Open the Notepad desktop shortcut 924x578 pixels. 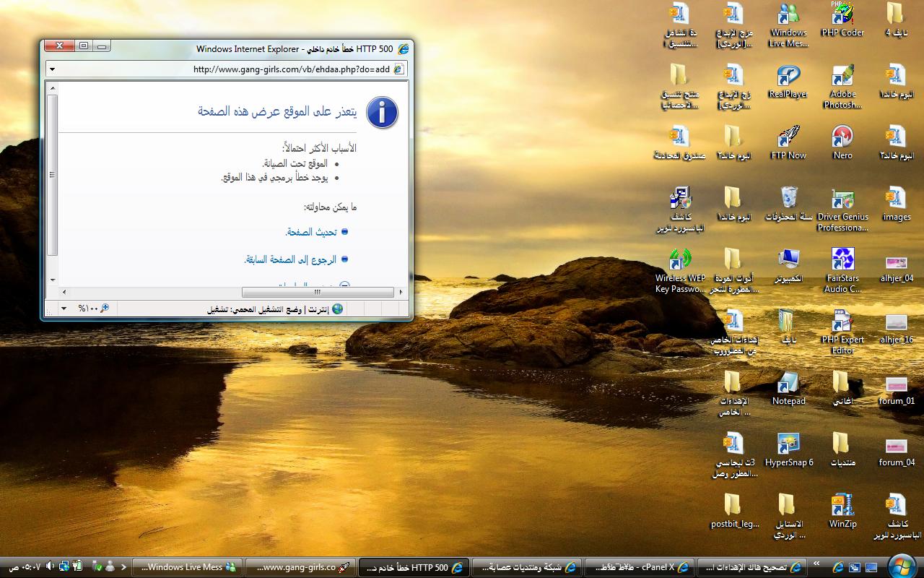click(x=788, y=384)
